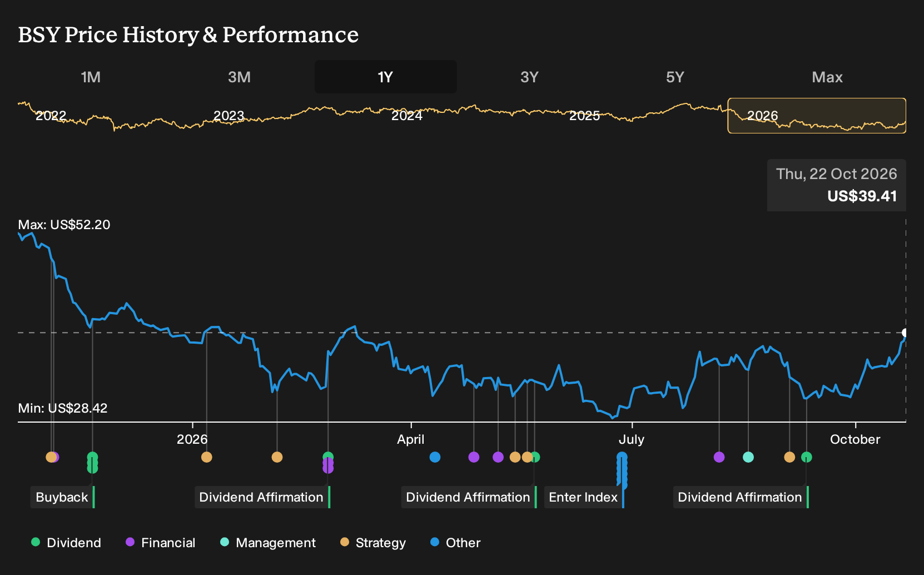Open the Dividend Affirmation label near 2026
Image resolution: width=924 pixels, height=575 pixels.
(x=262, y=497)
